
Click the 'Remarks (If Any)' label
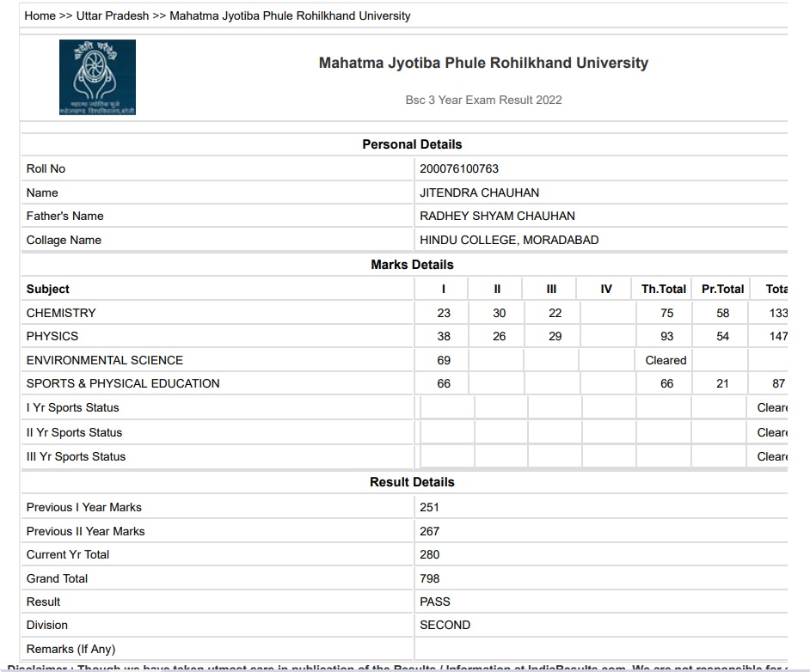(x=71, y=649)
